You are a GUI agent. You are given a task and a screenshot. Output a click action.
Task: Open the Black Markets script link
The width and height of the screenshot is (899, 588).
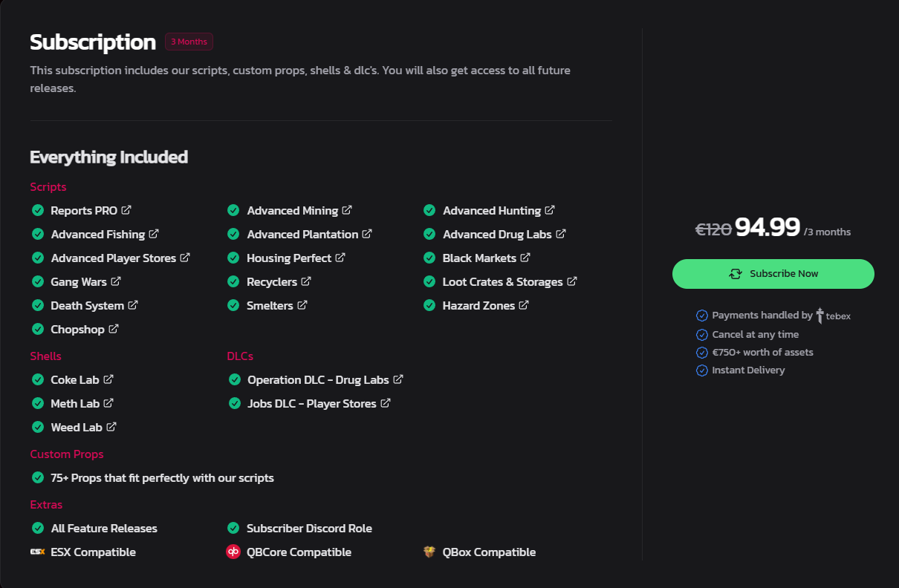pyautogui.click(x=486, y=258)
